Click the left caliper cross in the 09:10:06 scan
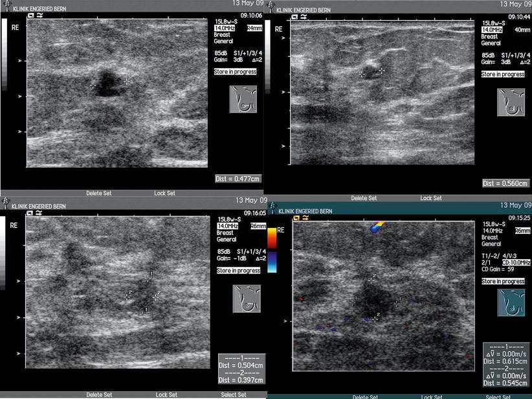The height and width of the screenshot is (399, 532). pyautogui.click(x=94, y=85)
